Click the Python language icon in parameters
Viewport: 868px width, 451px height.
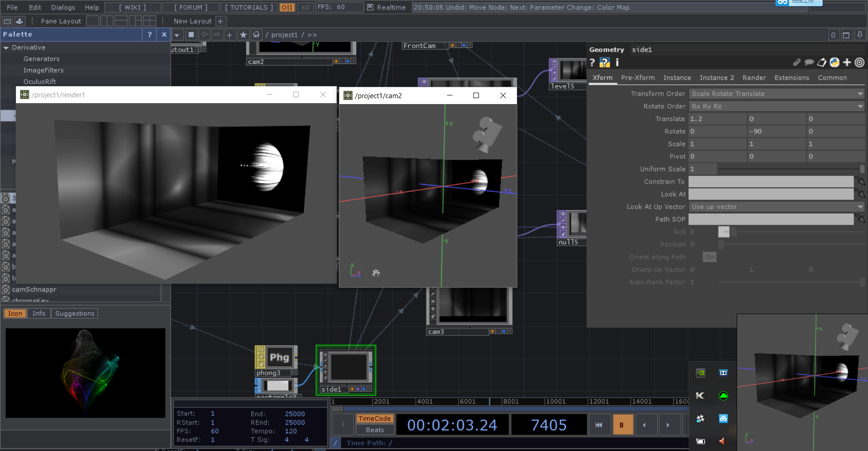coord(834,63)
